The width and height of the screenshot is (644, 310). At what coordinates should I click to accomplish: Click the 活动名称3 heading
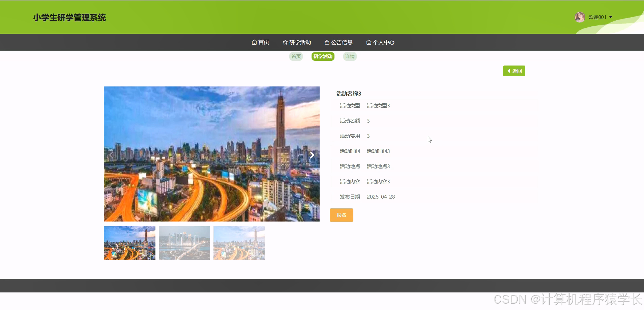pos(349,94)
